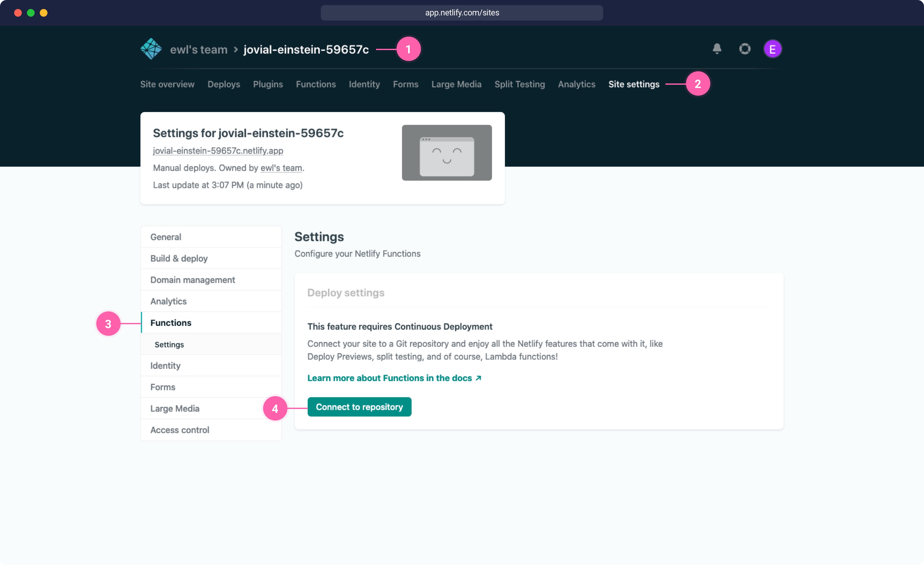This screenshot has height=565, width=924.
Task: Click the green window control button
Action: point(31,13)
